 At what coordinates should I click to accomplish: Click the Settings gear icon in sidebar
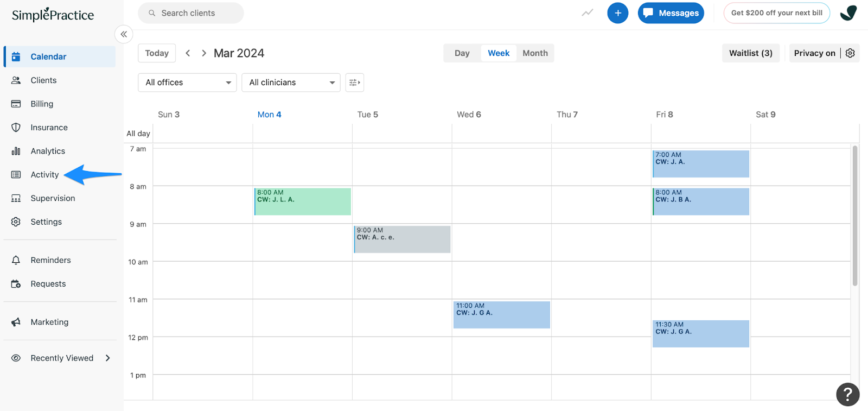[x=16, y=222]
